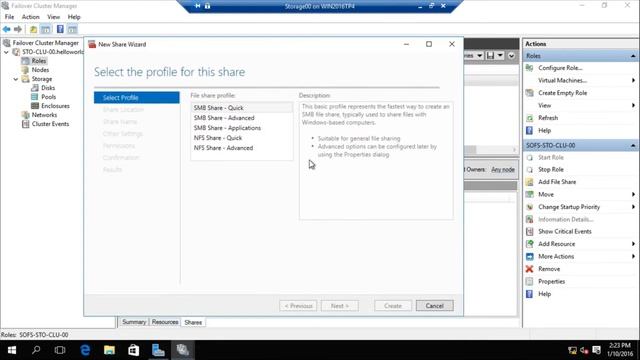Click the Back arrow toolbar icon
640x360 pixels.
pyautogui.click(x=7, y=29)
